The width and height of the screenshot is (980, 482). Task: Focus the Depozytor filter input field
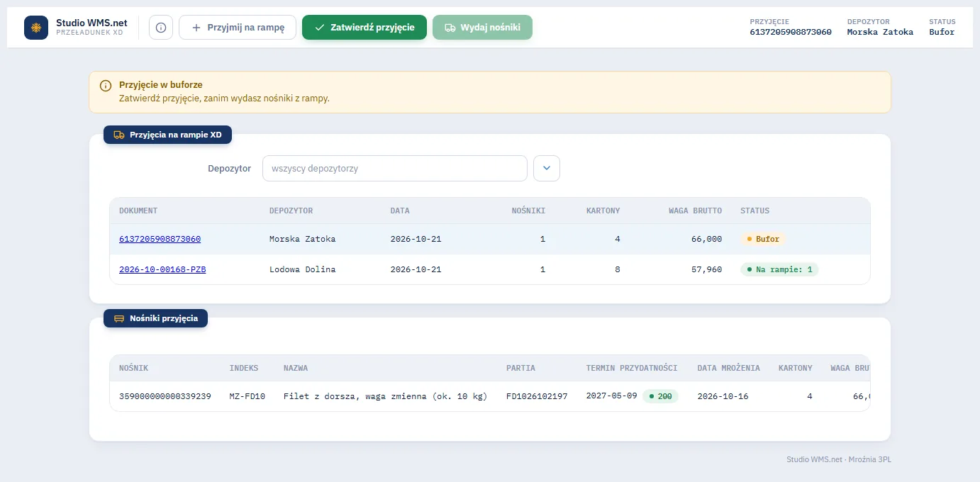pyautogui.click(x=395, y=169)
